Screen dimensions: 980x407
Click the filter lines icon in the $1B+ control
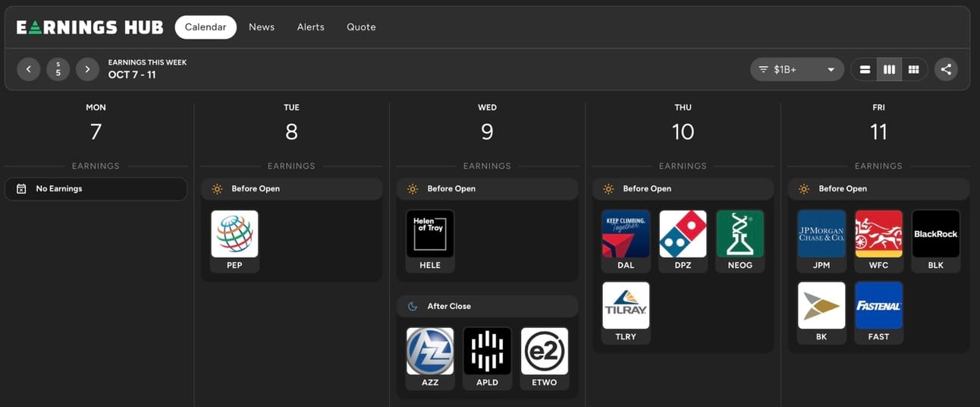click(x=764, y=69)
